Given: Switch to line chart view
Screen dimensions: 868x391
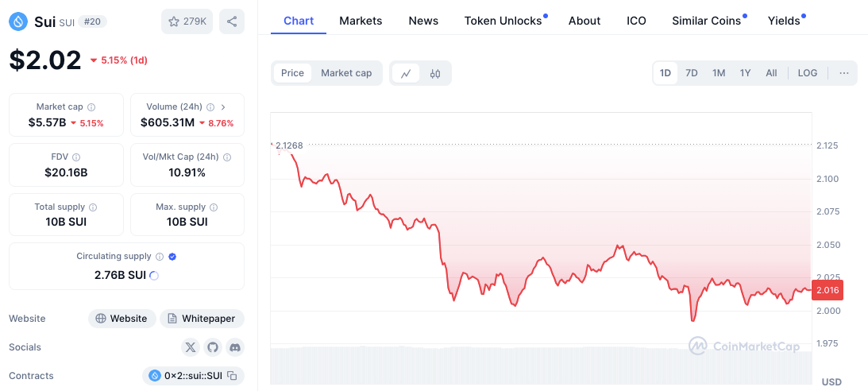Looking at the screenshot, I should point(406,73).
